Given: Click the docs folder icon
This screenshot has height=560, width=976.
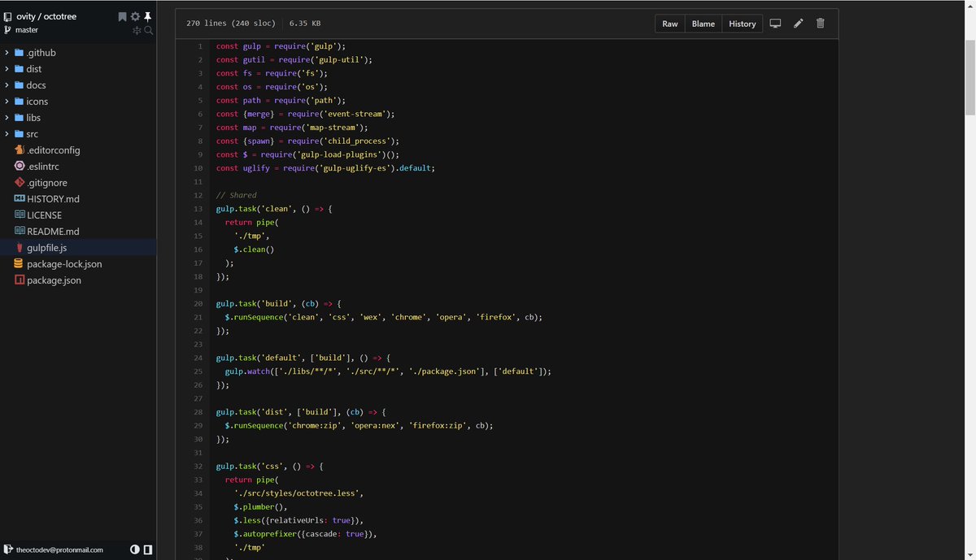Looking at the screenshot, I should [x=20, y=85].
